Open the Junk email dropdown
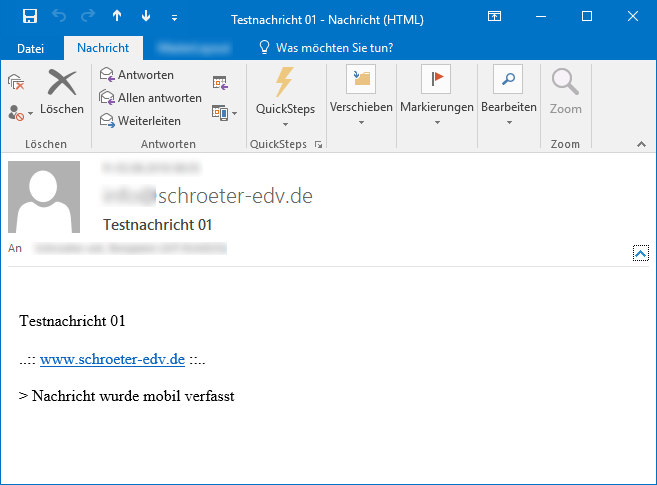This screenshot has height=485, width=657. tap(21, 113)
